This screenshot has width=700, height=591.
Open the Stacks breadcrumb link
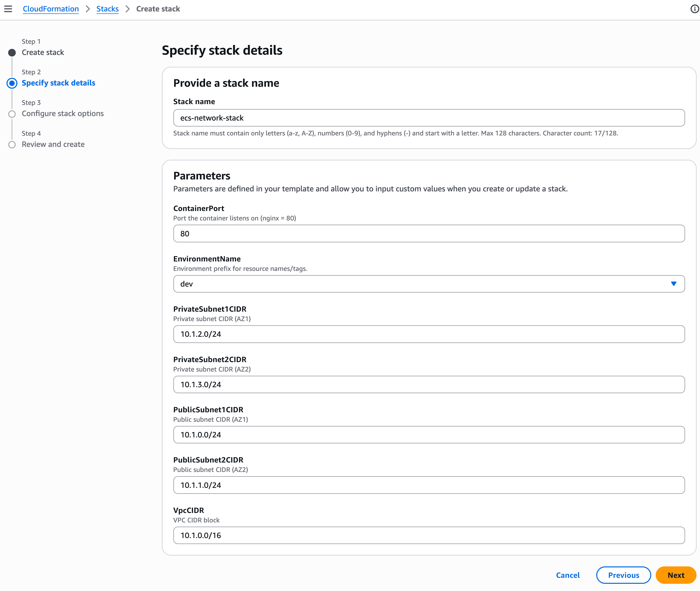[x=107, y=9]
